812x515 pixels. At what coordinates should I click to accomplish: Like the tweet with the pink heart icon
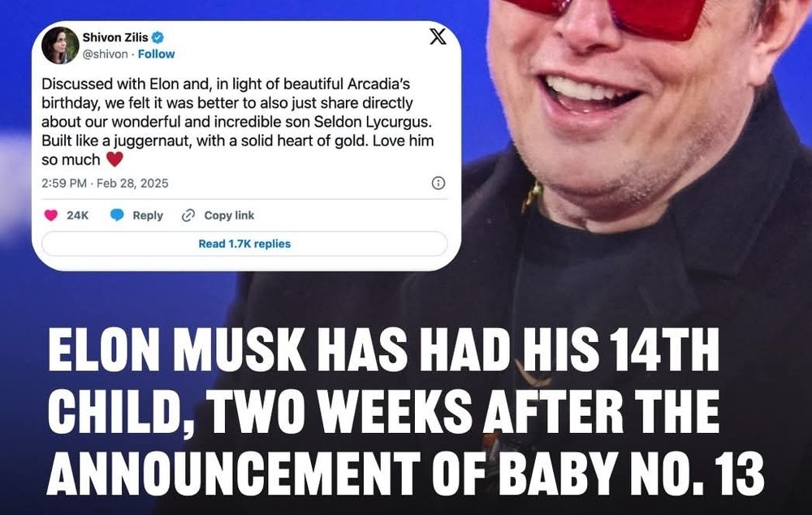pos(50,215)
